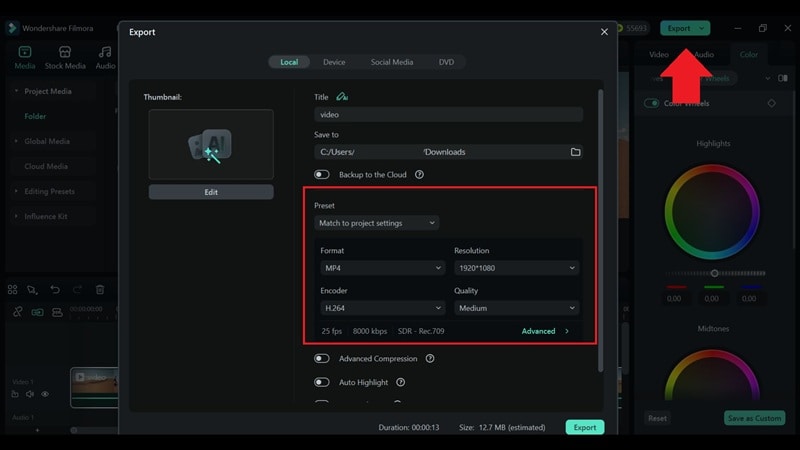Click the Export dialog vertical scrollbar
This screenshot has width=800, height=450.
tap(601, 231)
